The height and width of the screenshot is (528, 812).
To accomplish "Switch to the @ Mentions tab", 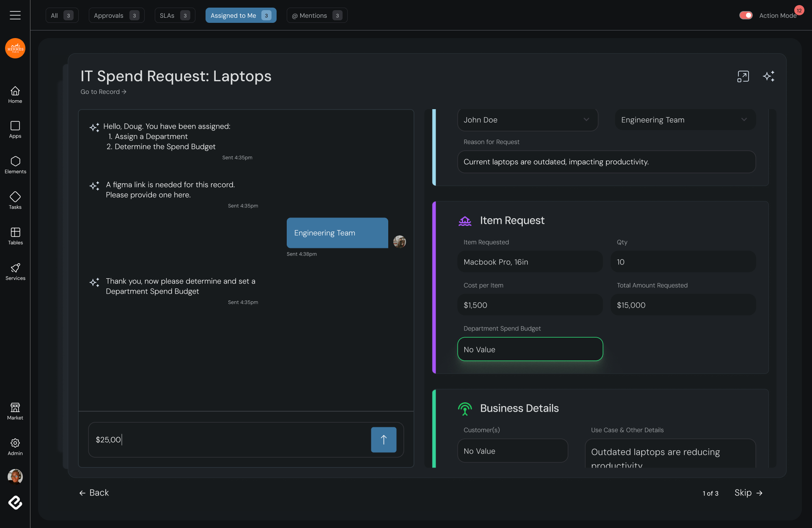I will pyautogui.click(x=317, y=15).
